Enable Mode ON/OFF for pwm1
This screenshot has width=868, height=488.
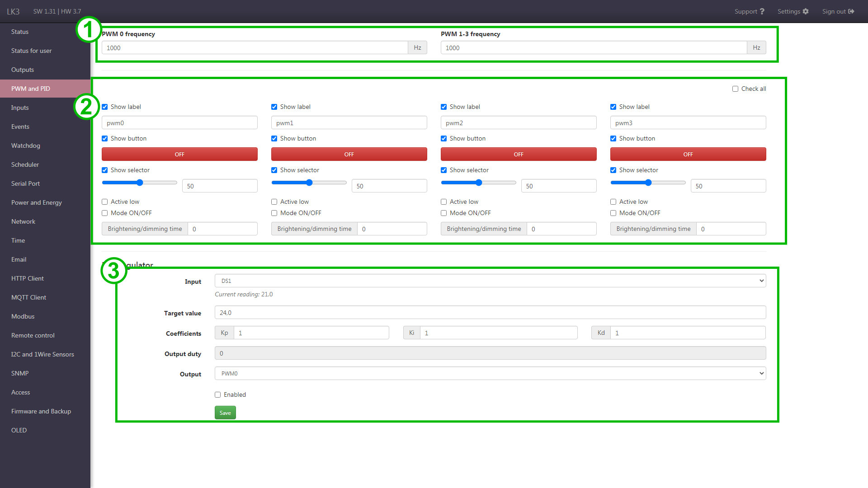[274, 213]
